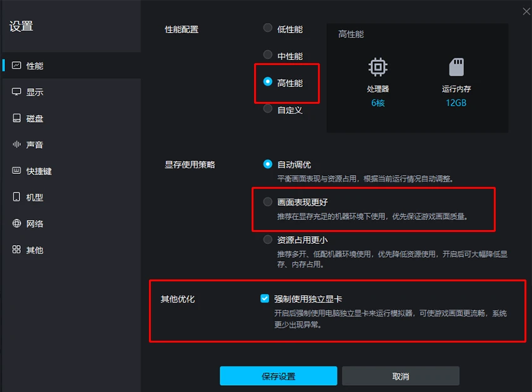This screenshot has width=532, height=392.
Task: Choose the 自定义 performance option
Action: [268, 109]
